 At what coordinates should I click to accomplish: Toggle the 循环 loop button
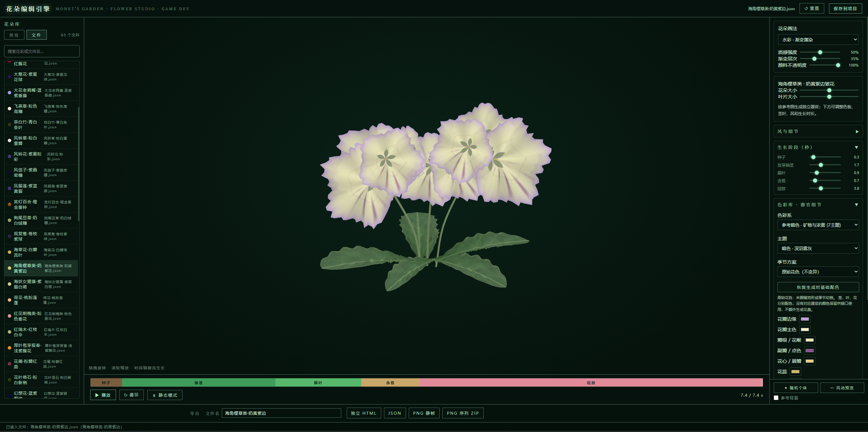(131, 395)
